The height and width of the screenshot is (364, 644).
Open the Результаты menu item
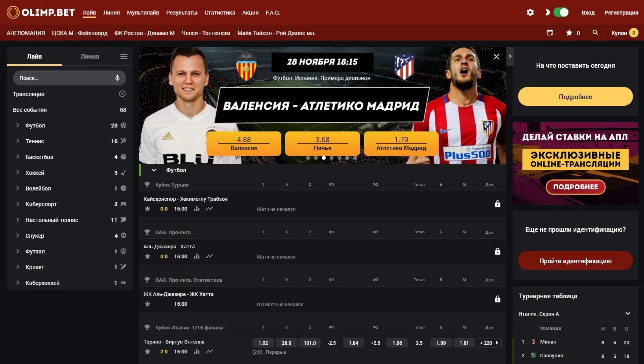tap(182, 13)
